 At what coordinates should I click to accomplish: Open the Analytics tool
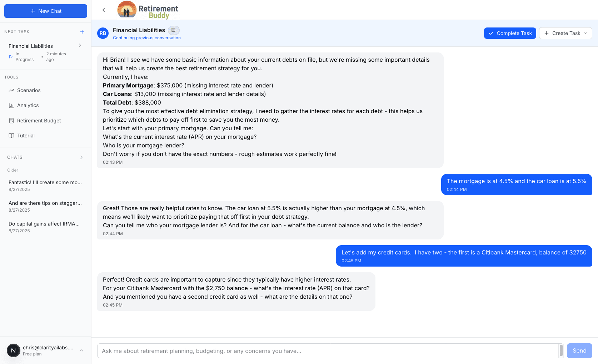(28, 105)
